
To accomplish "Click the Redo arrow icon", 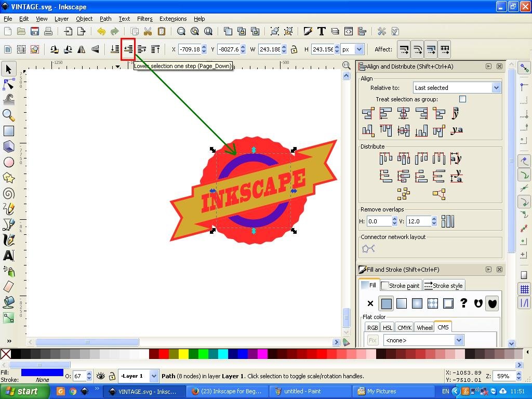I will pos(115,32).
